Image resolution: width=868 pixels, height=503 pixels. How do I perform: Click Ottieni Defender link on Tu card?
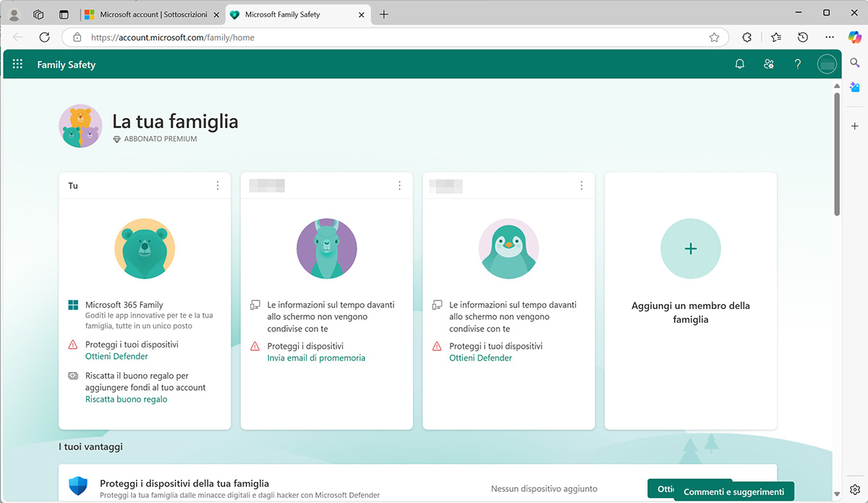coord(116,356)
